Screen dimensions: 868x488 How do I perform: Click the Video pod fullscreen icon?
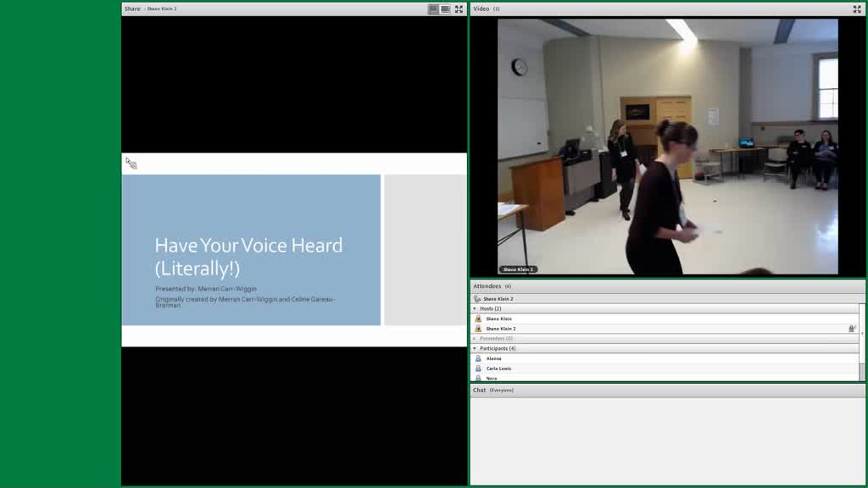(x=857, y=8)
